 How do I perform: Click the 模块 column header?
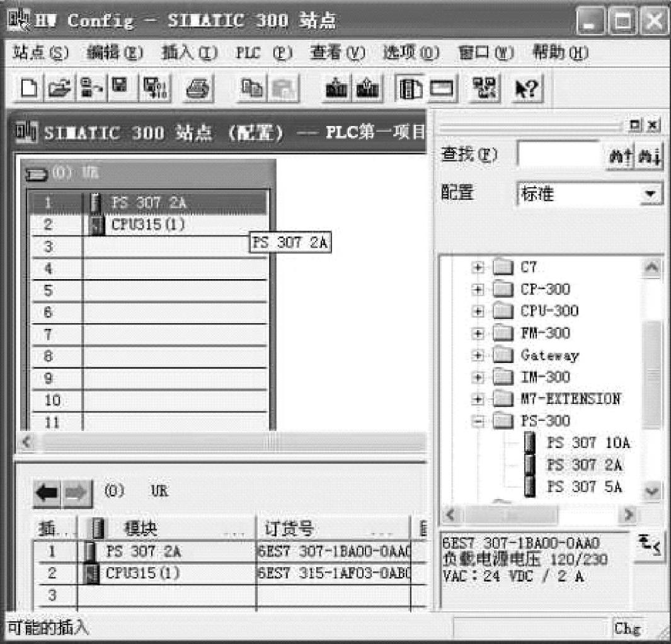(x=167, y=529)
